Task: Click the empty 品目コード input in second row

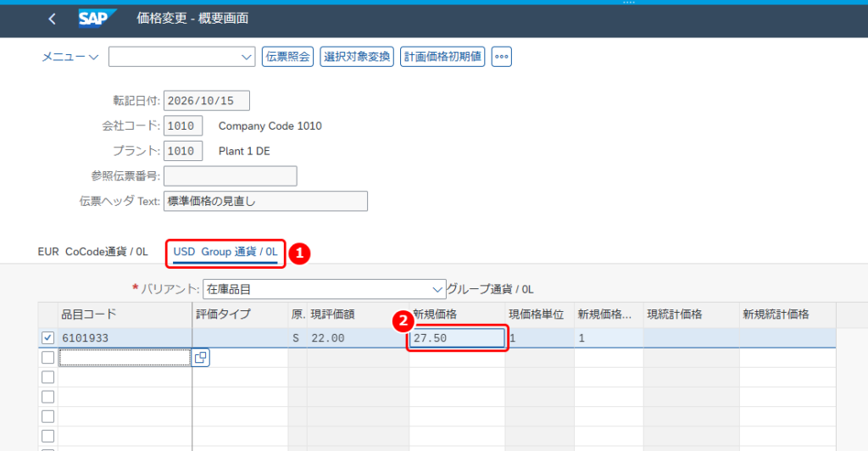Action: click(125, 358)
